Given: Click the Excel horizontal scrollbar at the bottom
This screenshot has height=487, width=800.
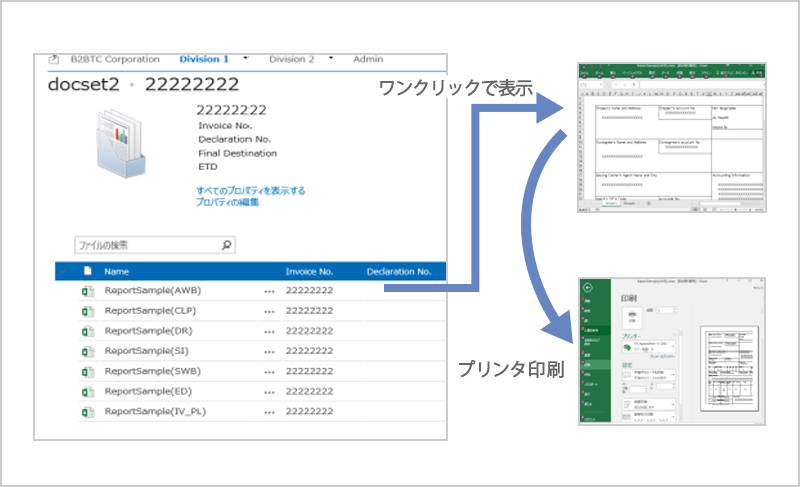Looking at the screenshot, I should tap(720, 202).
